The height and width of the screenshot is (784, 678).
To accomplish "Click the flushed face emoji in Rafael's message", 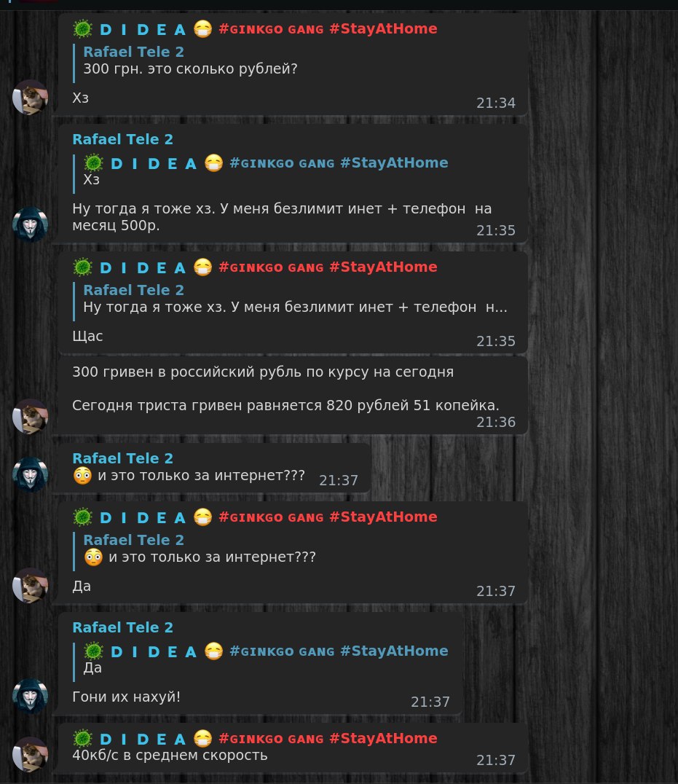I will click(82, 475).
